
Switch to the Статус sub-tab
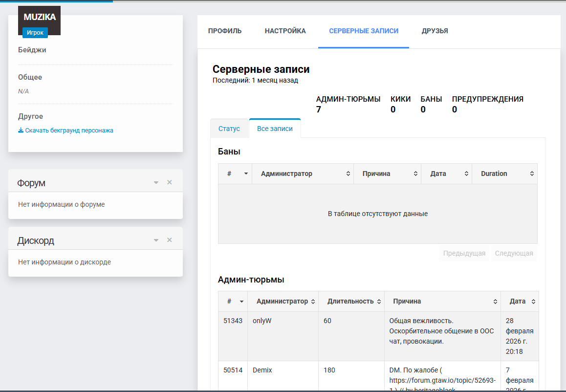pos(229,129)
